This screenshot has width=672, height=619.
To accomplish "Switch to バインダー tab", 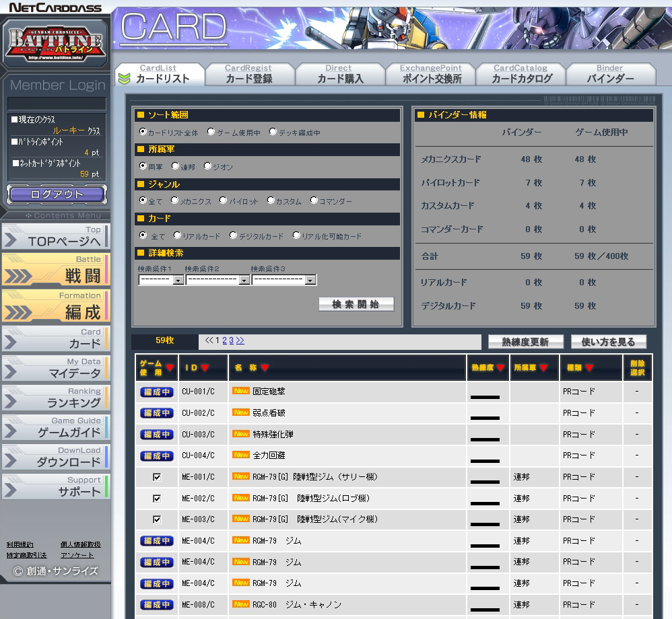I will click(x=611, y=74).
